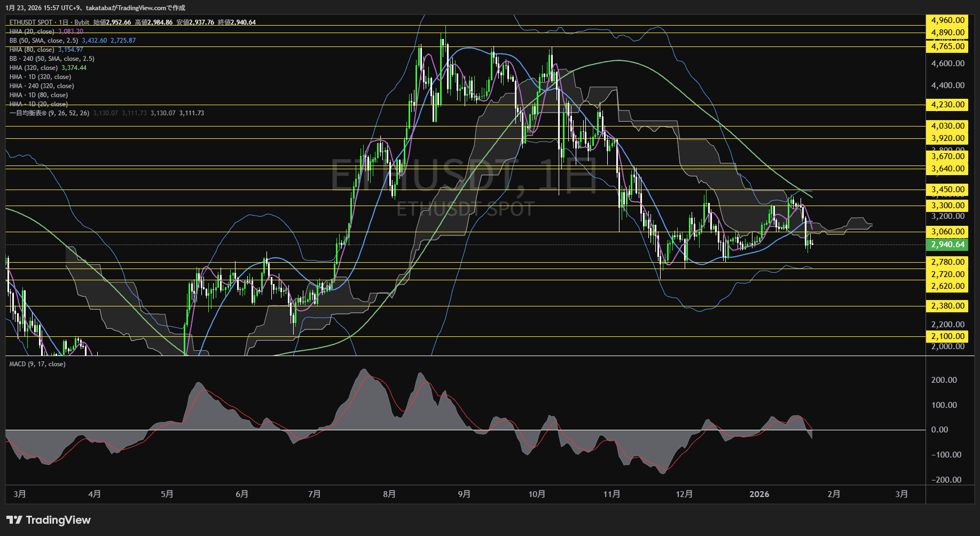Click the ETHUSDT SPOT symbol title
980x536 pixels.
[31, 22]
